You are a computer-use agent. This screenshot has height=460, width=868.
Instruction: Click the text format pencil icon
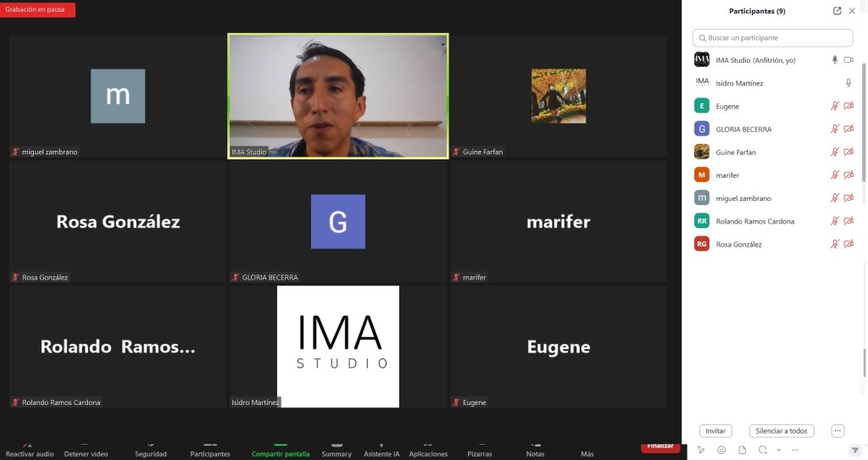(701, 450)
